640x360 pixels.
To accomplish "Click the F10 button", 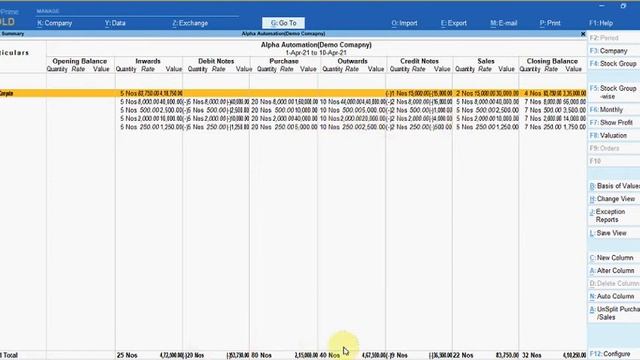I will 613,161.
